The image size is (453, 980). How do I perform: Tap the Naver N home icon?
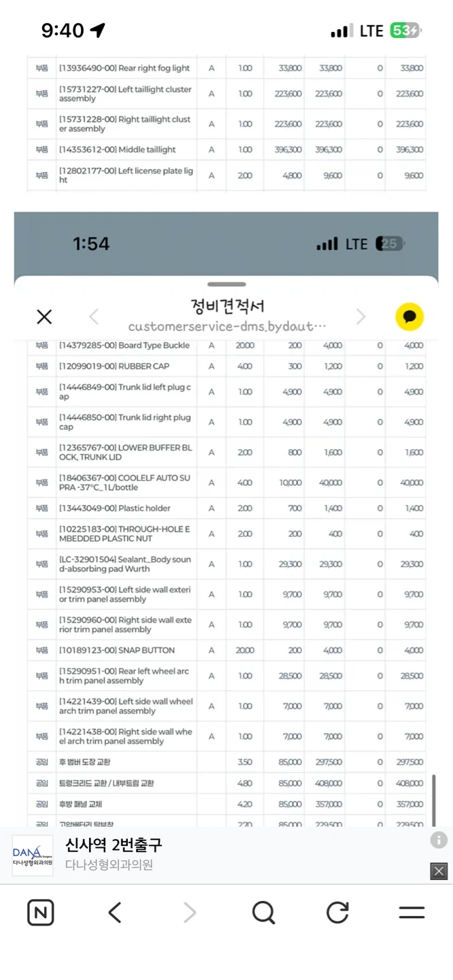(x=40, y=913)
